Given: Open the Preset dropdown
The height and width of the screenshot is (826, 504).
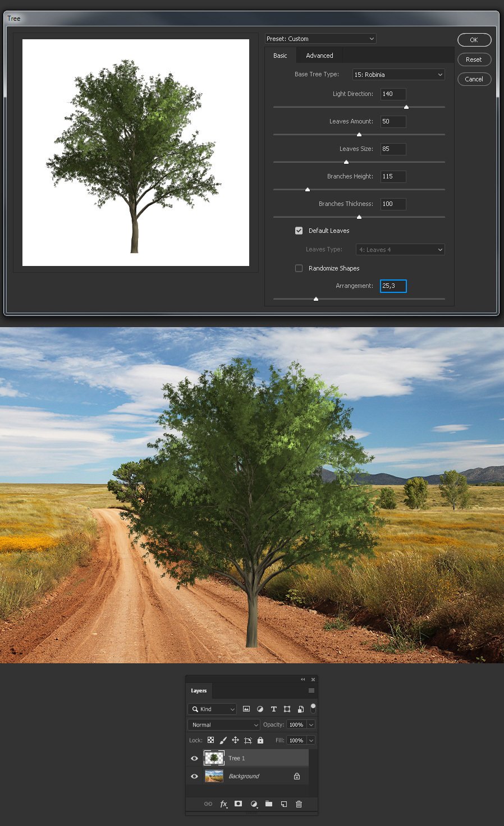Looking at the screenshot, I should click(x=320, y=39).
